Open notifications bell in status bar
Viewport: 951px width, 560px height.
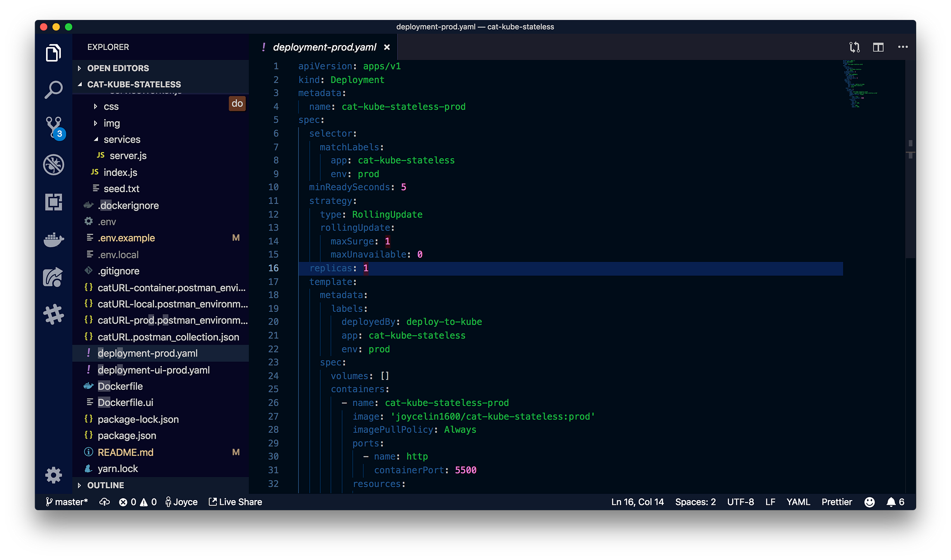891,502
